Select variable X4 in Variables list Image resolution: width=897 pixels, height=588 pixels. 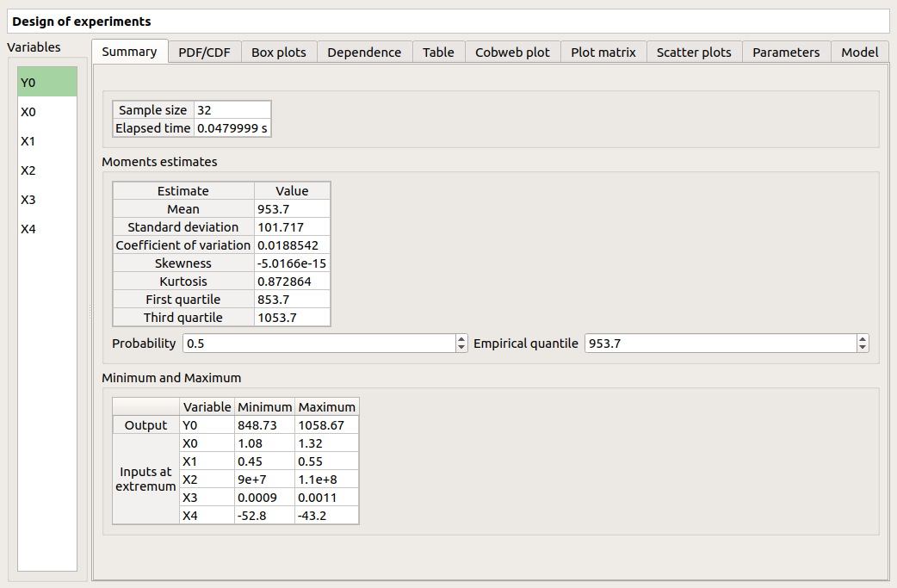point(47,229)
